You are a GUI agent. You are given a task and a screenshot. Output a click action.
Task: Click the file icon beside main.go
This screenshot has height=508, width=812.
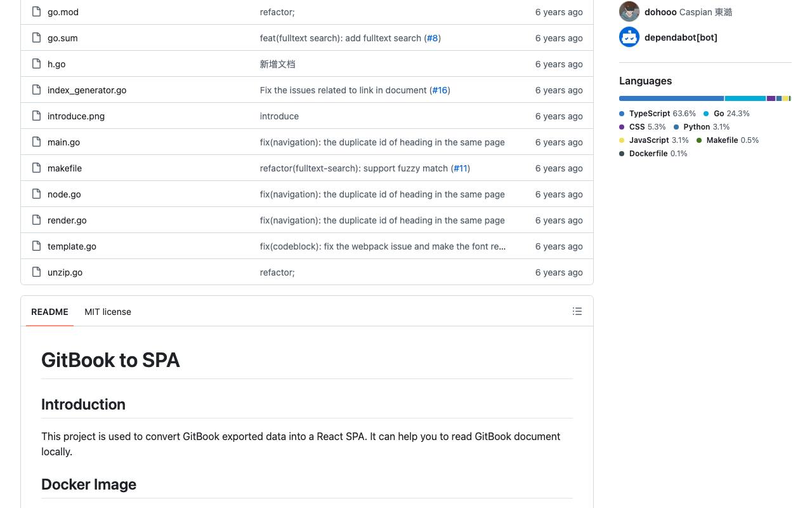pyautogui.click(x=36, y=142)
